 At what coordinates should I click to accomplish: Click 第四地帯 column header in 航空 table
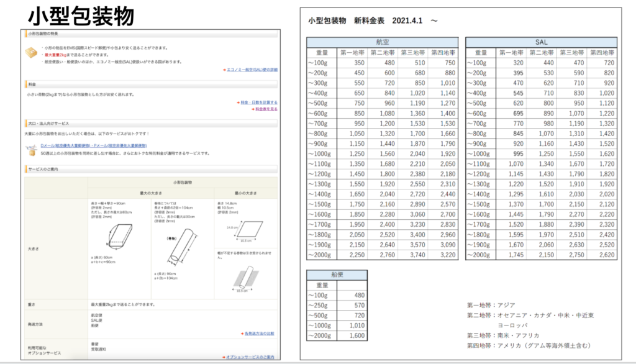[x=443, y=53]
